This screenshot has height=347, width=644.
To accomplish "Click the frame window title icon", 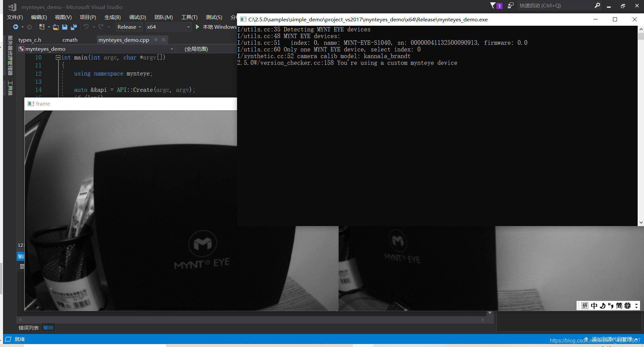I will click(x=31, y=104).
